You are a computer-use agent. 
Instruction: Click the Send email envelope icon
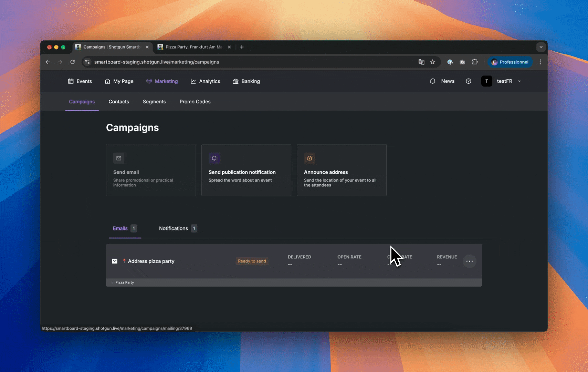119,158
